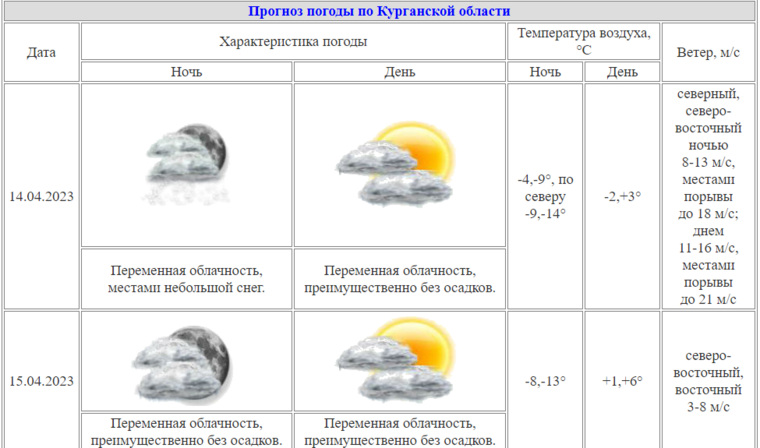The height and width of the screenshot is (448, 760).
Task: Select the date cell 14.04.2023
Action: coord(41,196)
